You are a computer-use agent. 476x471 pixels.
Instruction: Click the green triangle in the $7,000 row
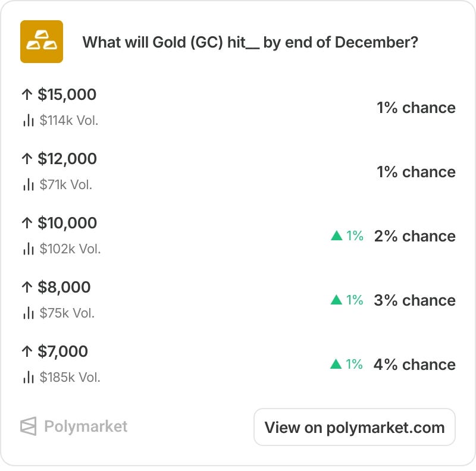click(336, 364)
